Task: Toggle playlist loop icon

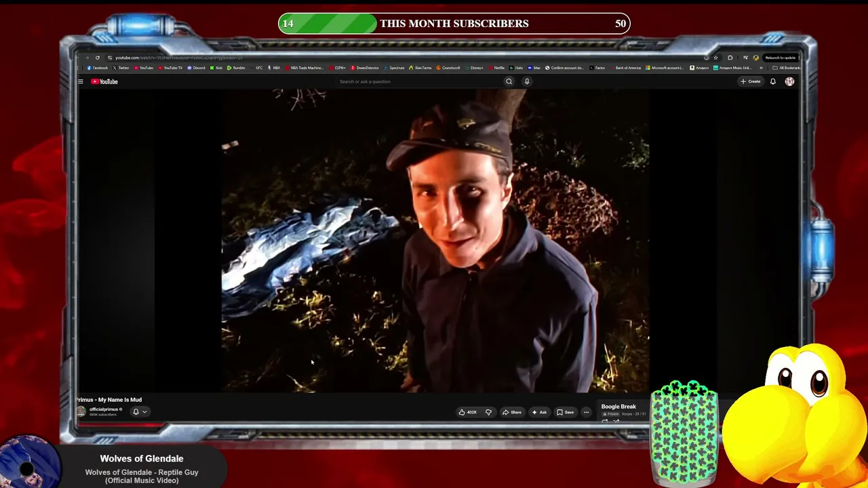Action: (x=605, y=421)
